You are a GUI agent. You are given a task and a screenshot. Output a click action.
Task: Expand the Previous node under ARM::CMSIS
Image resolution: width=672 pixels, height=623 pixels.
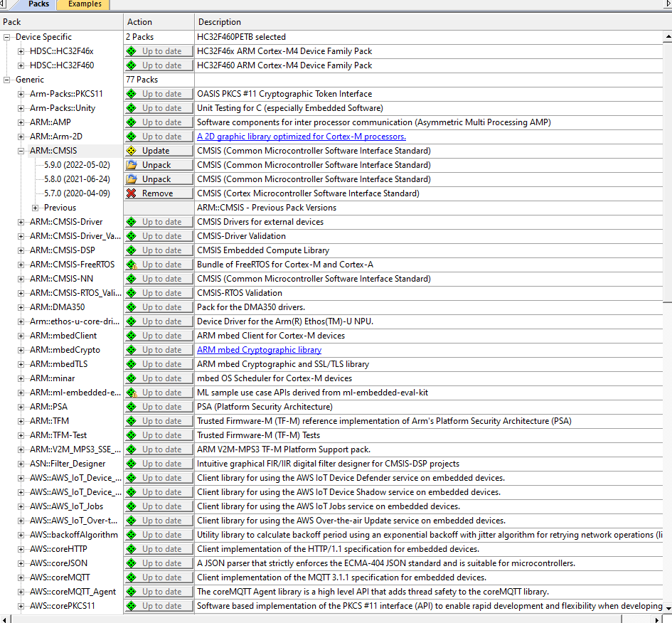tap(36, 207)
